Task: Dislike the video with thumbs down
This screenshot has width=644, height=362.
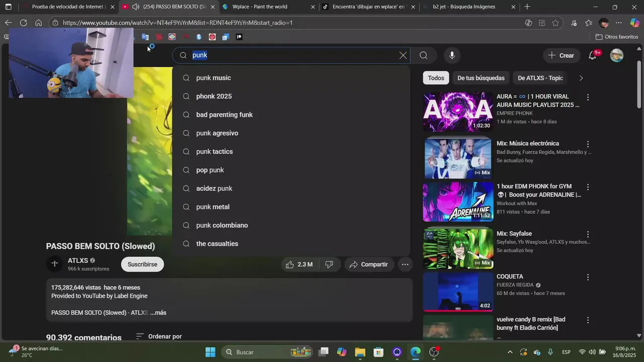Action: click(329, 264)
